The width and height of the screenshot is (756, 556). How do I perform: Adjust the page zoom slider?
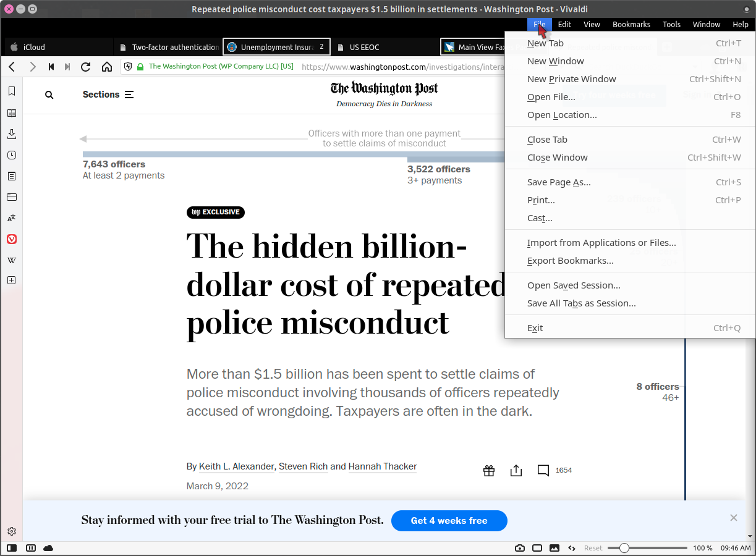[647, 548]
